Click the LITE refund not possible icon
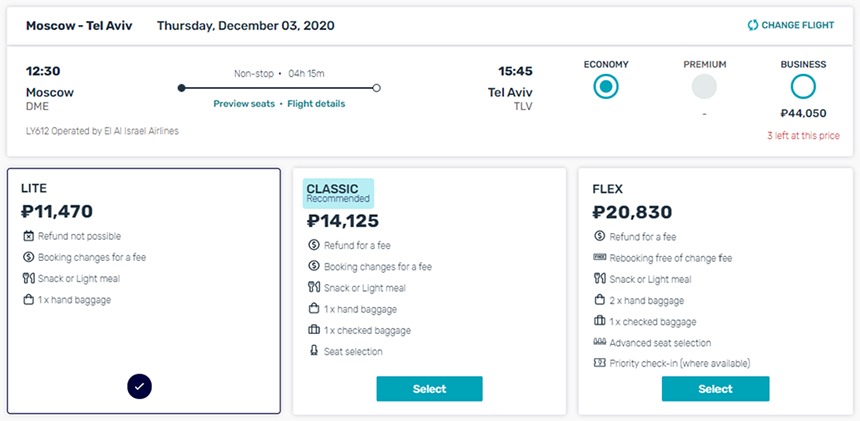860x421 pixels. tap(29, 236)
